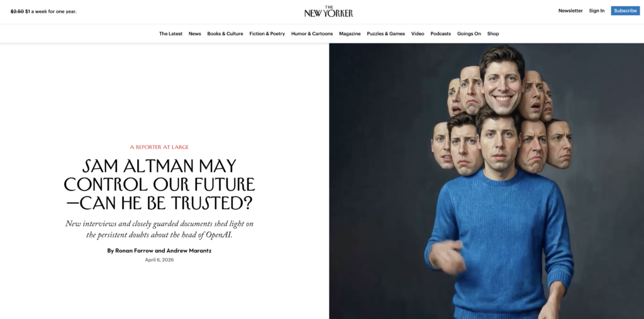Click the blue Subscribe button
The width and height of the screenshot is (644, 319).
(x=625, y=11)
